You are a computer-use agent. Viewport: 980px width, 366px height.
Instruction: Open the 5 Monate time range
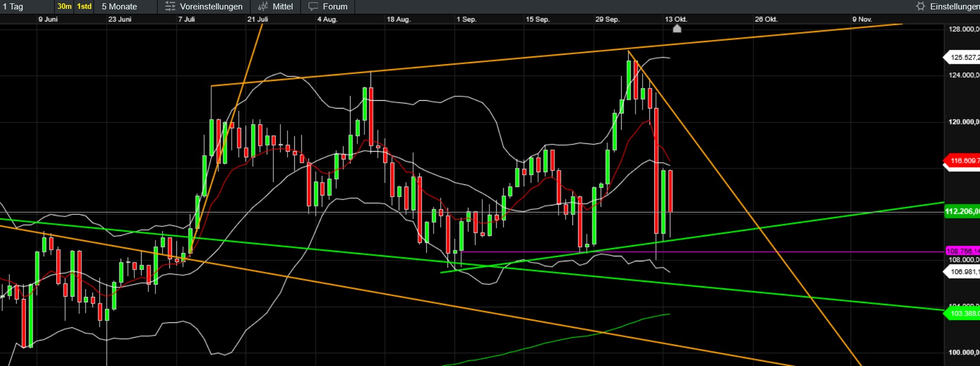pyautogui.click(x=119, y=7)
